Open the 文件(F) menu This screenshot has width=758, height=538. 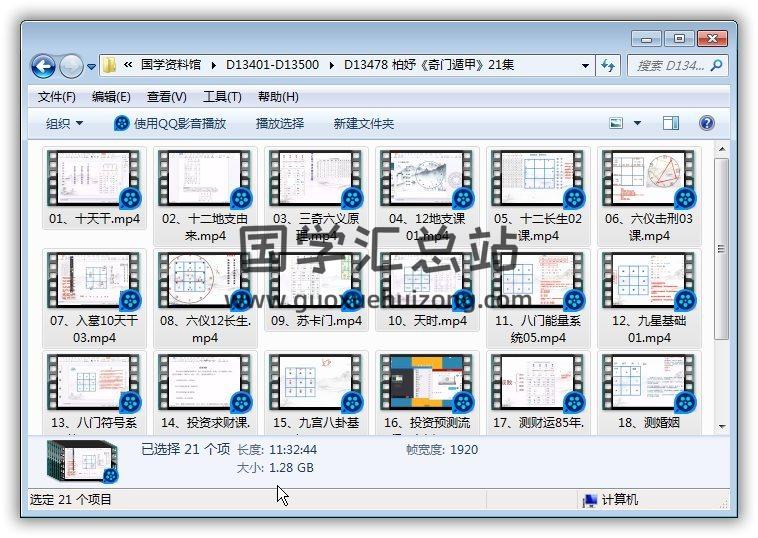tap(57, 97)
